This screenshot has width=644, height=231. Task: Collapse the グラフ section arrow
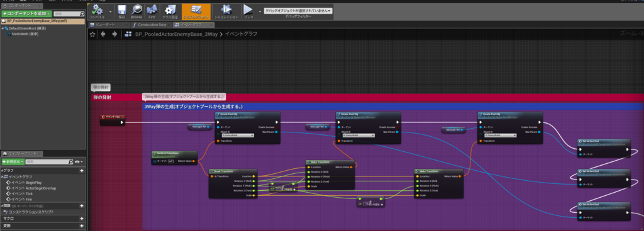2,170
